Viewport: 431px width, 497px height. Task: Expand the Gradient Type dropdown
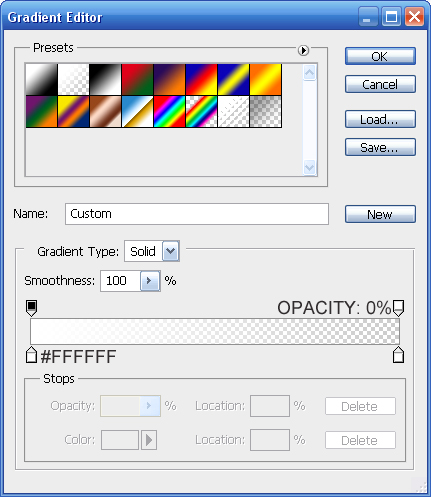click(x=171, y=251)
